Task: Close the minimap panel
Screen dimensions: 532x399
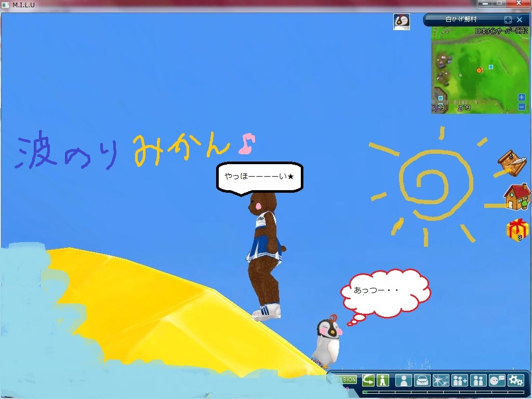Action: 520,20
